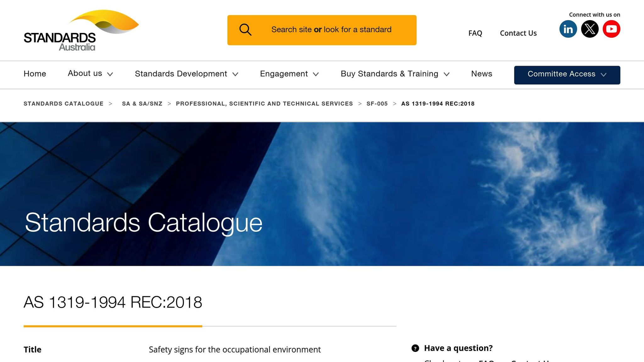Click the Standards Australia logo
This screenshot has width=644, height=362.
pos(81,30)
